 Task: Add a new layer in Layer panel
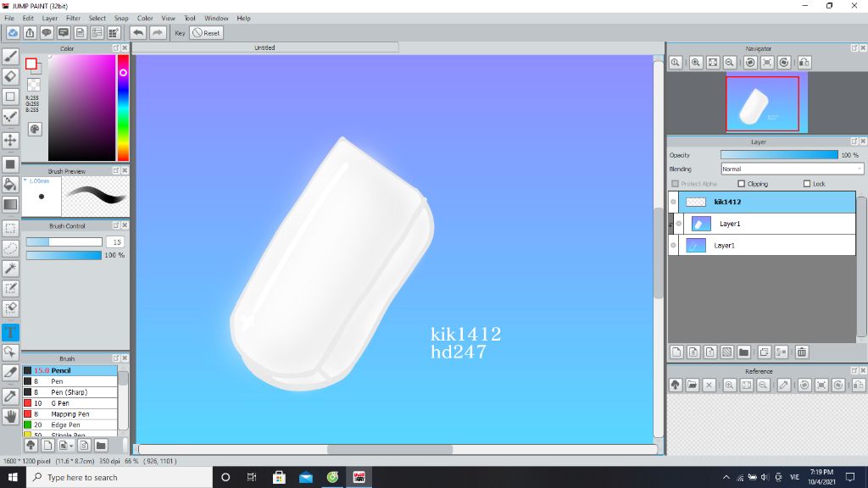click(x=676, y=352)
